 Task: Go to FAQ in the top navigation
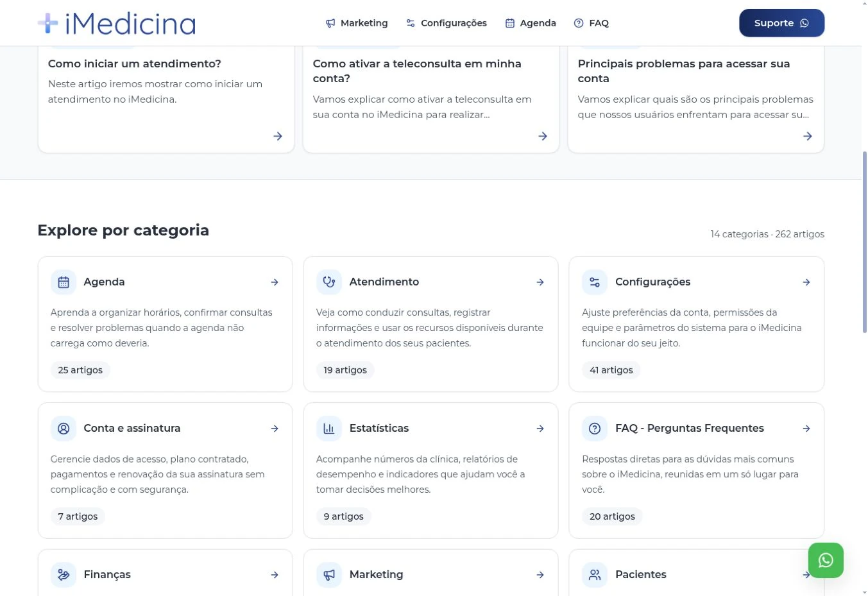tap(591, 23)
